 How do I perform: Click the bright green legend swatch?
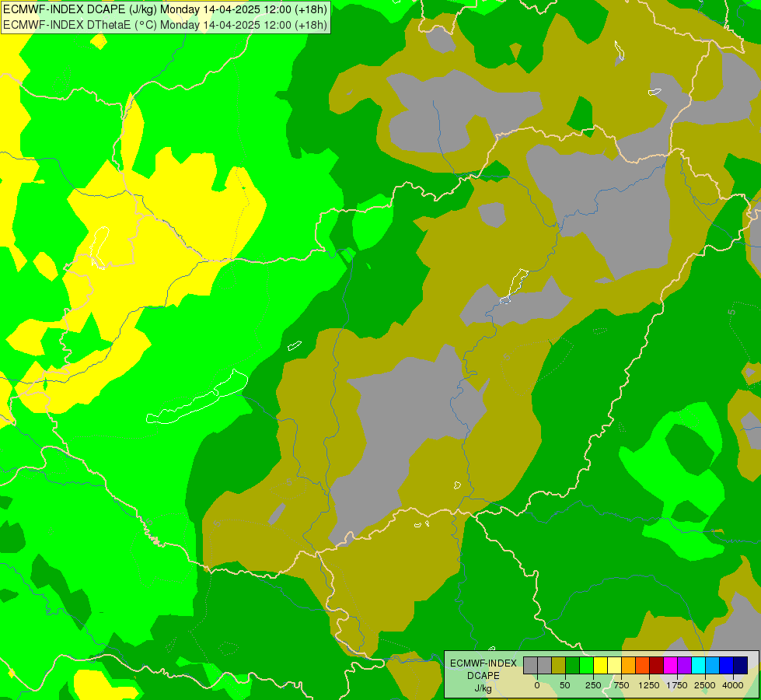click(586, 665)
